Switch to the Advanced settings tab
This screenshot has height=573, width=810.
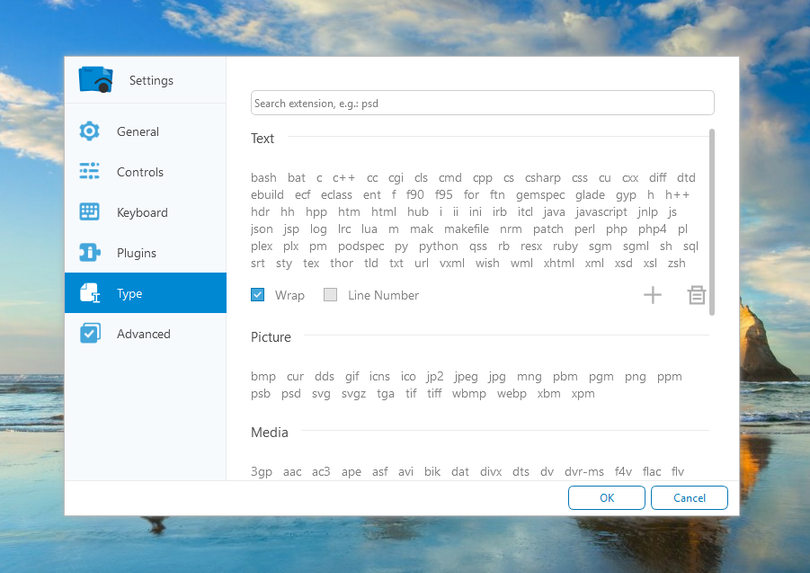(143, 334)
